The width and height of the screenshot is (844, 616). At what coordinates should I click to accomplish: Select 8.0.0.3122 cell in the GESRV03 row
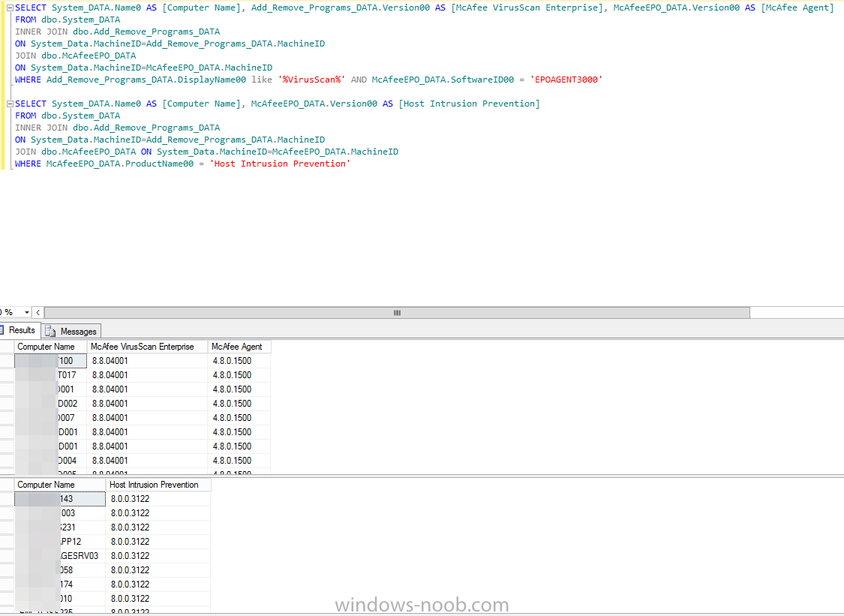tap(158, 556)
